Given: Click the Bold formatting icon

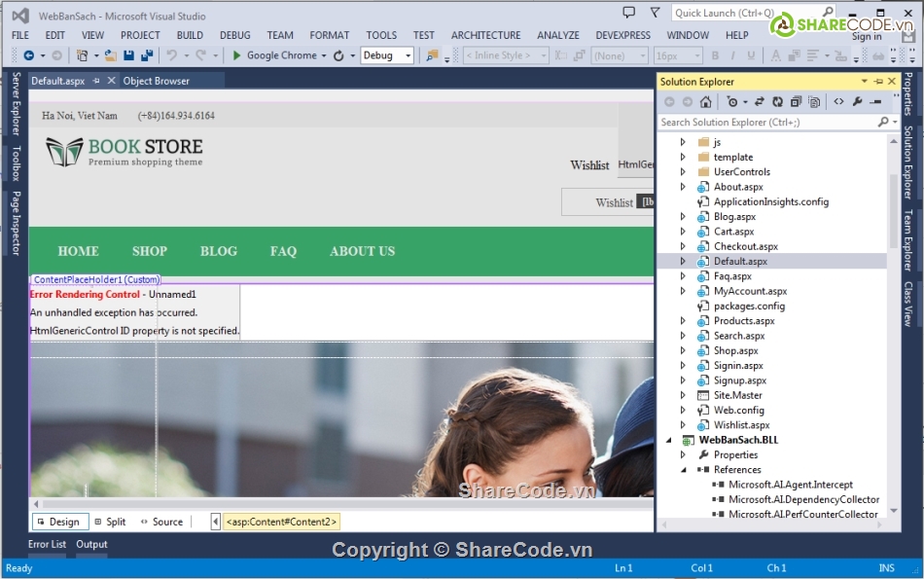Looking at the screenshot, I should pos(715,55).
